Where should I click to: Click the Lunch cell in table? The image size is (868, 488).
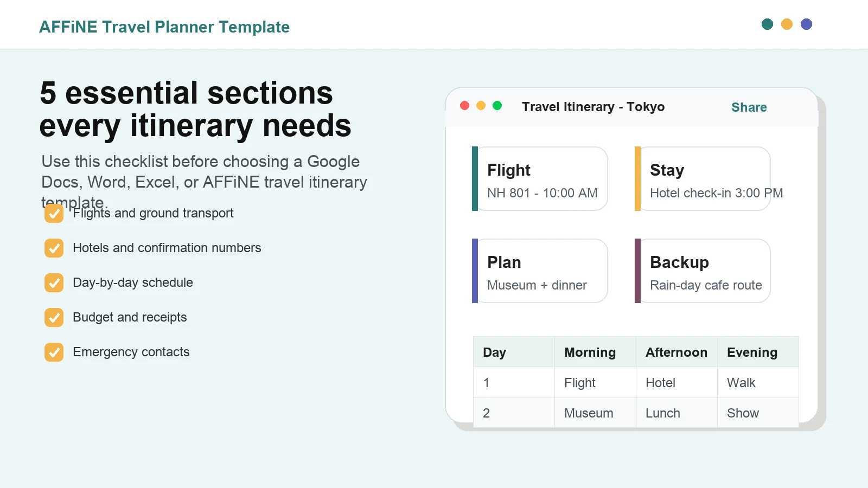(676, 413)
